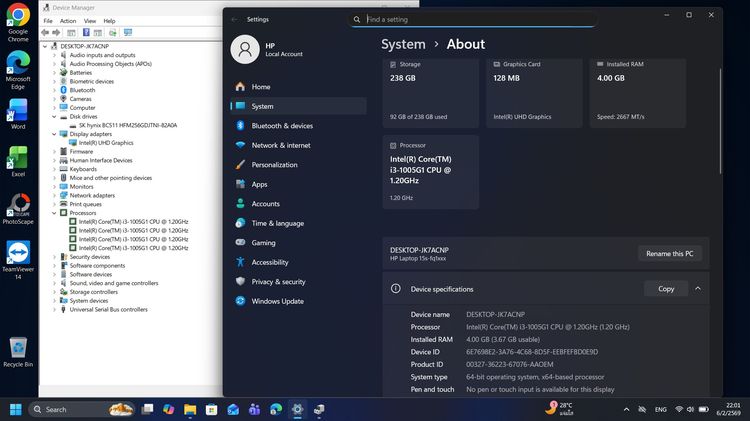Open the View menu in Device Manager
The image size is (750, 421).
[88, 20]
